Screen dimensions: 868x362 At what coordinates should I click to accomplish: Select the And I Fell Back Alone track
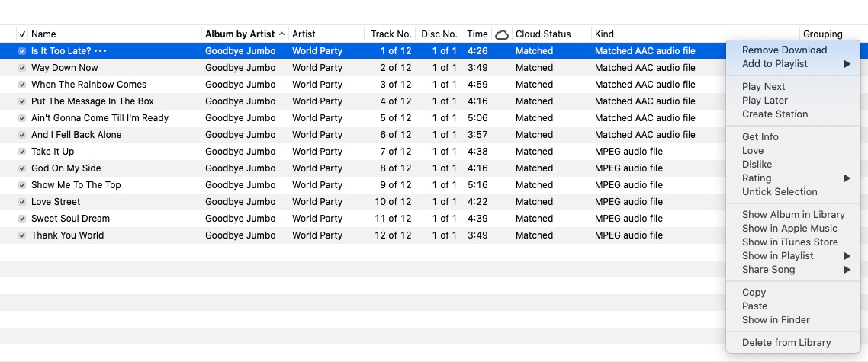pyautogui.click(x=76, y=134)
